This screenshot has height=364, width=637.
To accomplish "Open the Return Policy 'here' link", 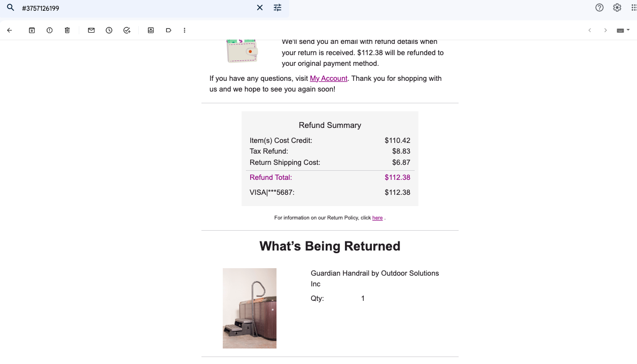I will pos(377,218).
